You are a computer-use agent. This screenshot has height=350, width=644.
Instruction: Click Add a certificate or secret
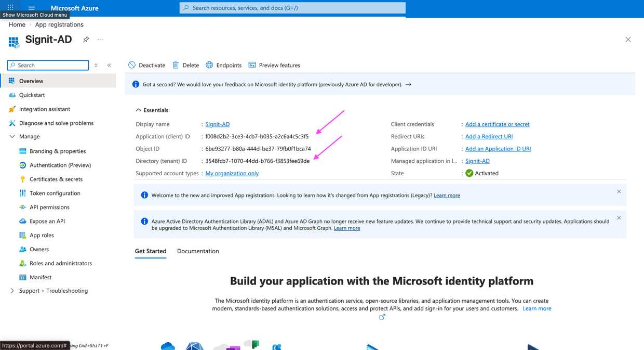pos(498,124)
